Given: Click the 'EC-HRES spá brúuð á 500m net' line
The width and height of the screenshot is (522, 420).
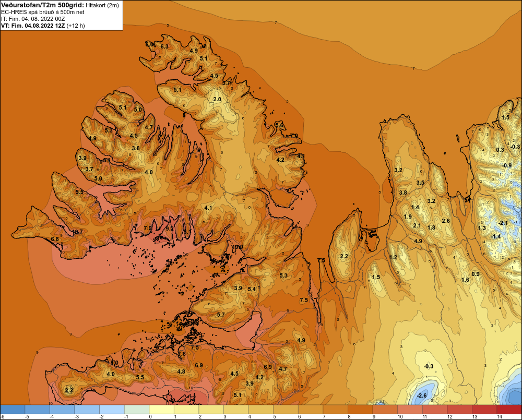Looking at the screenshot, I should pos(43,12).
